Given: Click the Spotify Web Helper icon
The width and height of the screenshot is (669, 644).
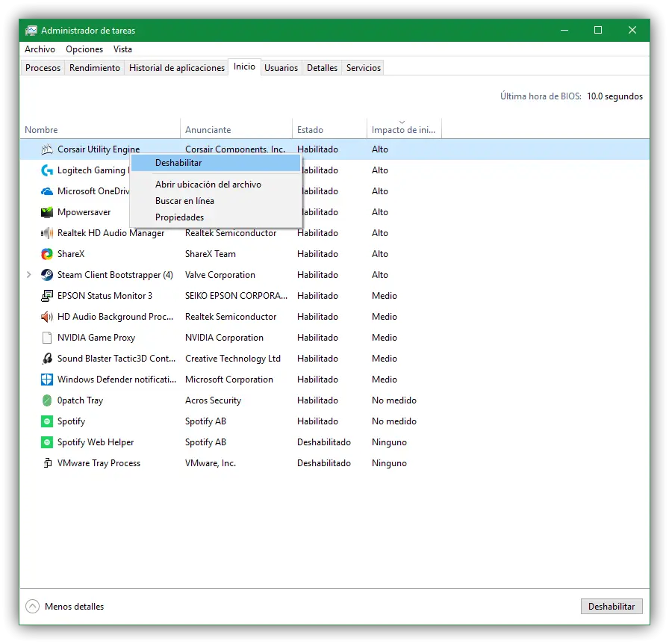Looking at the screenshot, I should tap(47, 442).
